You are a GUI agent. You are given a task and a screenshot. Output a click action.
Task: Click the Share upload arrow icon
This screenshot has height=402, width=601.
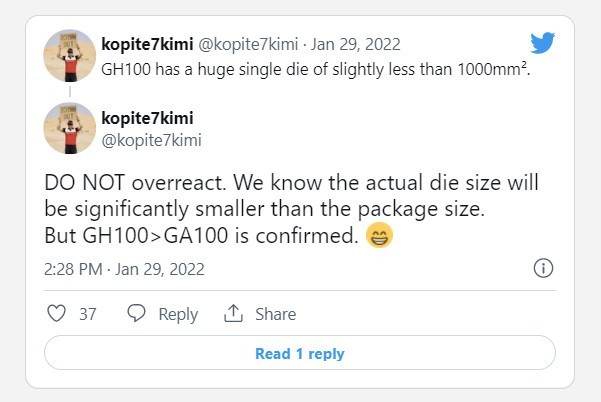click(234, 314)
